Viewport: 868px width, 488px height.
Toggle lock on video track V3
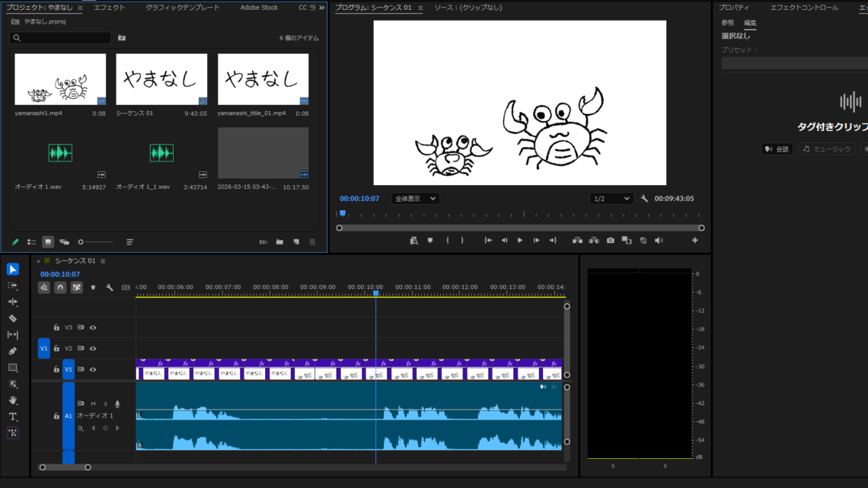[56, 327]
